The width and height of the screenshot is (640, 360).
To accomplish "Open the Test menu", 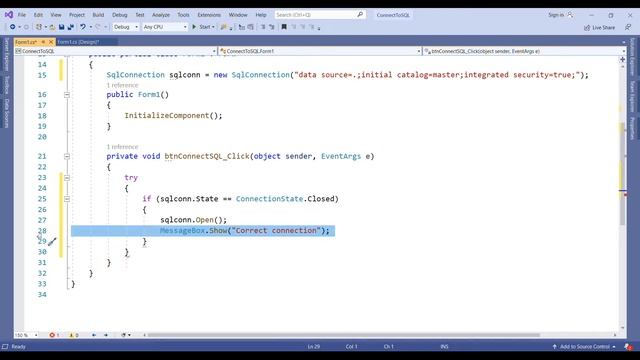I will tap(140, 15).
